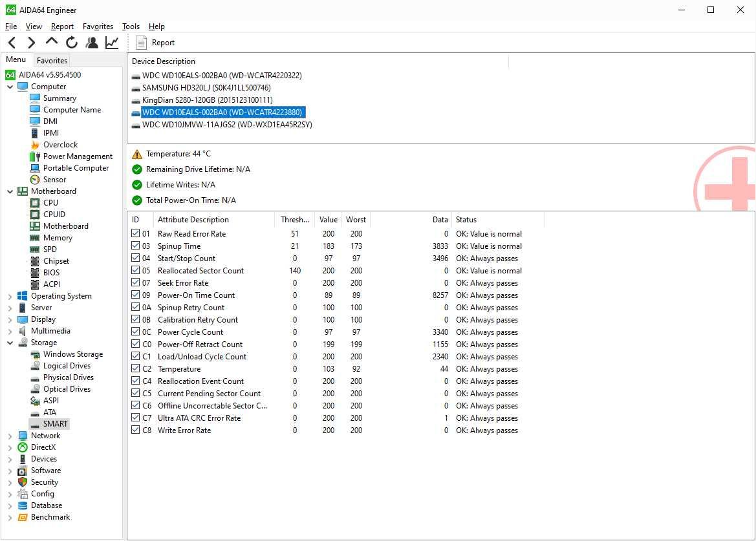Go forward with the right arrow toolbar icon
This screenshot has height=541, width=756.
pyautogui.click(x=31, y=43)
